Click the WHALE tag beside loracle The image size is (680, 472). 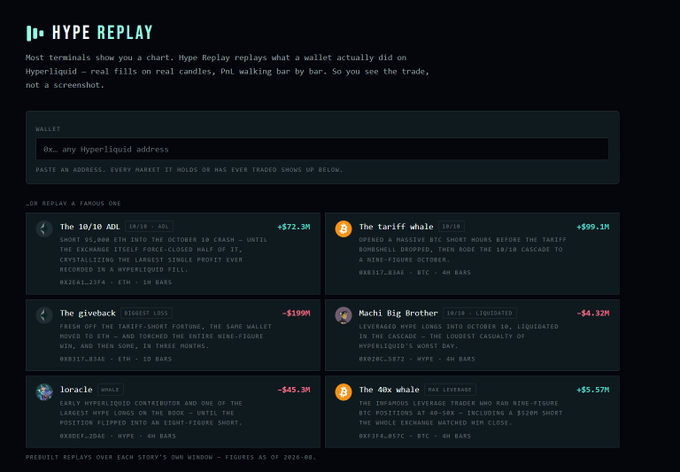110,390
